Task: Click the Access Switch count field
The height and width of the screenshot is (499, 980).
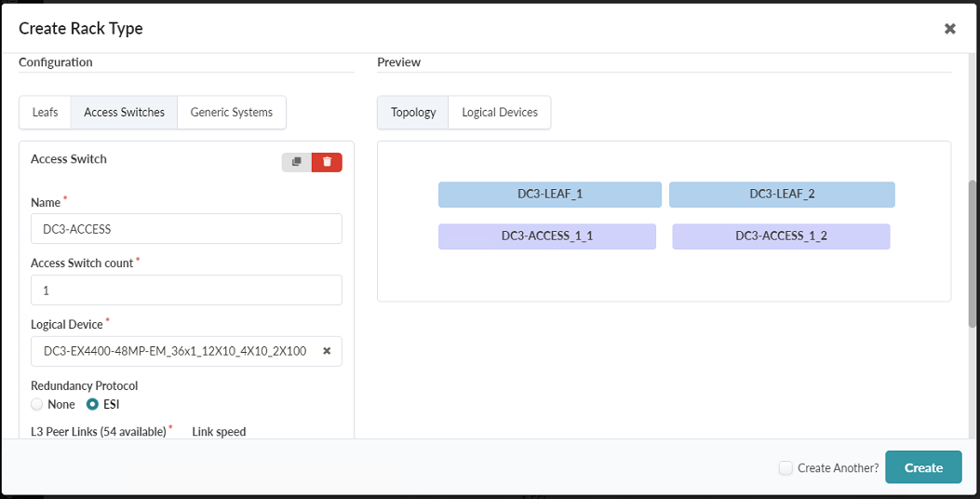Action: click(x=186, y=290)
